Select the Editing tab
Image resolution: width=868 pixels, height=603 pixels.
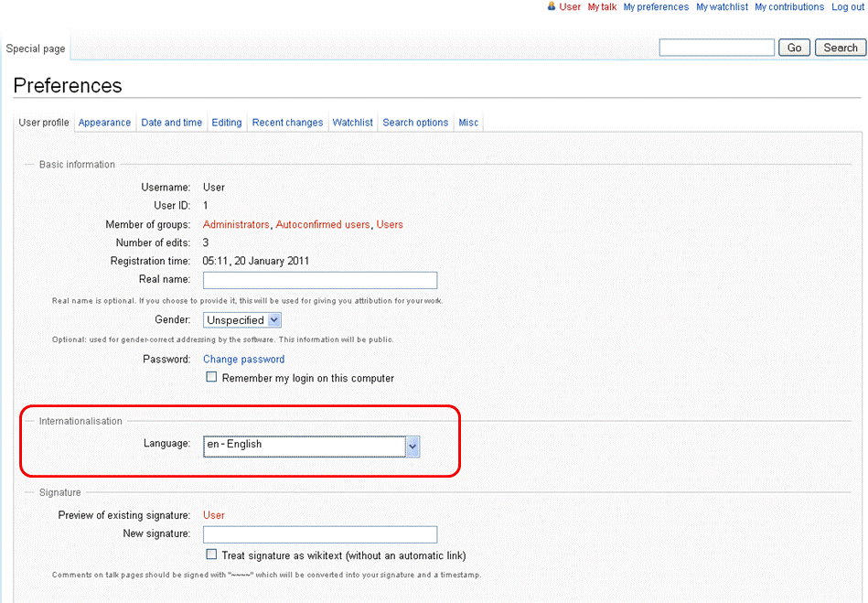[227, 123]
